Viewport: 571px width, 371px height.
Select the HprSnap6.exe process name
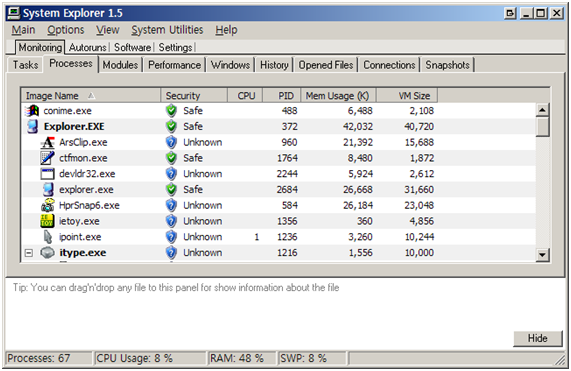tap(89, 205)
